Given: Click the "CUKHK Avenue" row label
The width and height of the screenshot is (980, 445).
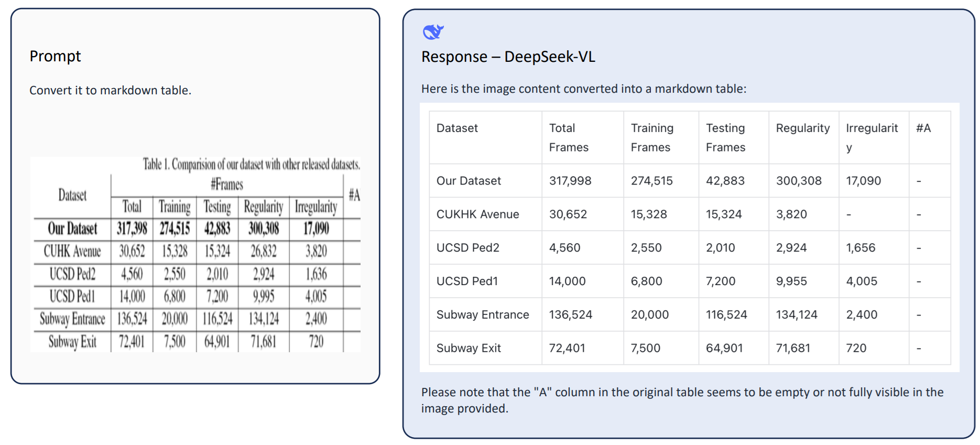Looking at the screenshot, I should click(x=477, y=214).
